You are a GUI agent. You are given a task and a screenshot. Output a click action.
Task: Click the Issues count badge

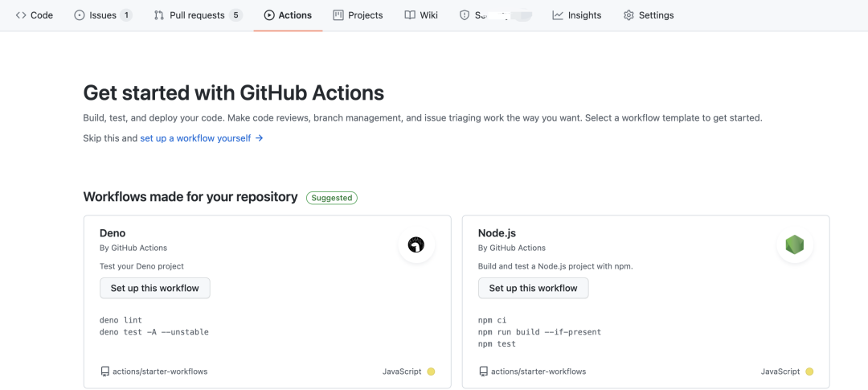click(x=126, y=15)
